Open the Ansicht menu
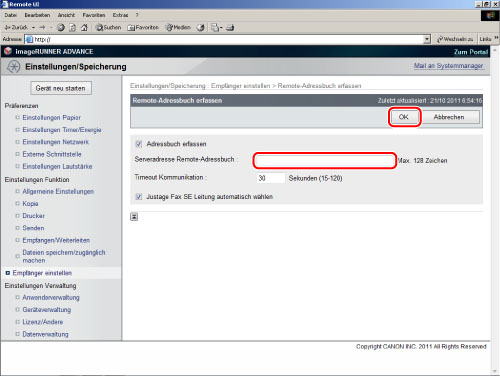Screen dimensions: 500x376 point(66,15)
